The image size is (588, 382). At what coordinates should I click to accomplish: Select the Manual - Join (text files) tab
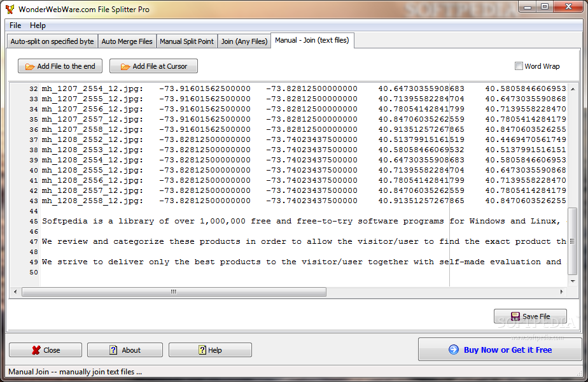312,40
